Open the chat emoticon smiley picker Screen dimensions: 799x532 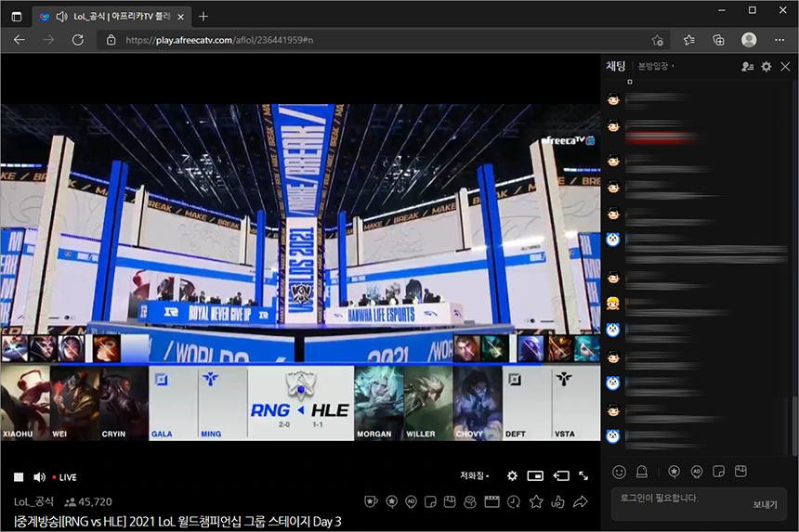619,472
